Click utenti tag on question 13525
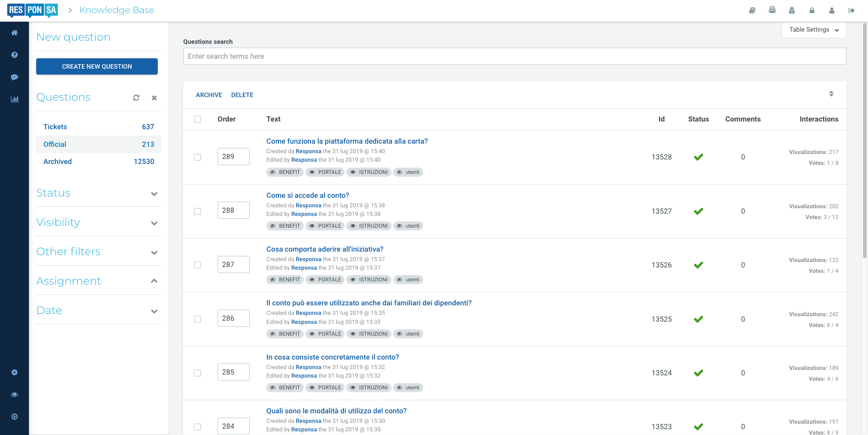This screenshot has height=435, width=868. pyautogui.click(x=408, y=334)
